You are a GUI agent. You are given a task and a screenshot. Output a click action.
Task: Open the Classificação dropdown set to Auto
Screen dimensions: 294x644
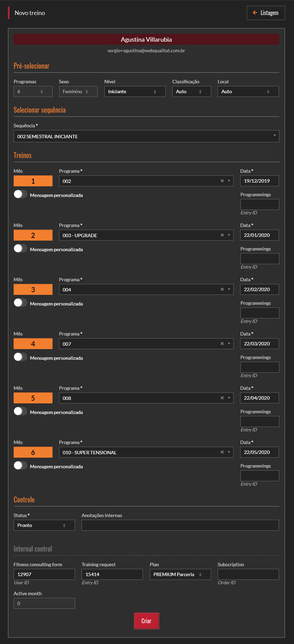click(x=191, y=91)
